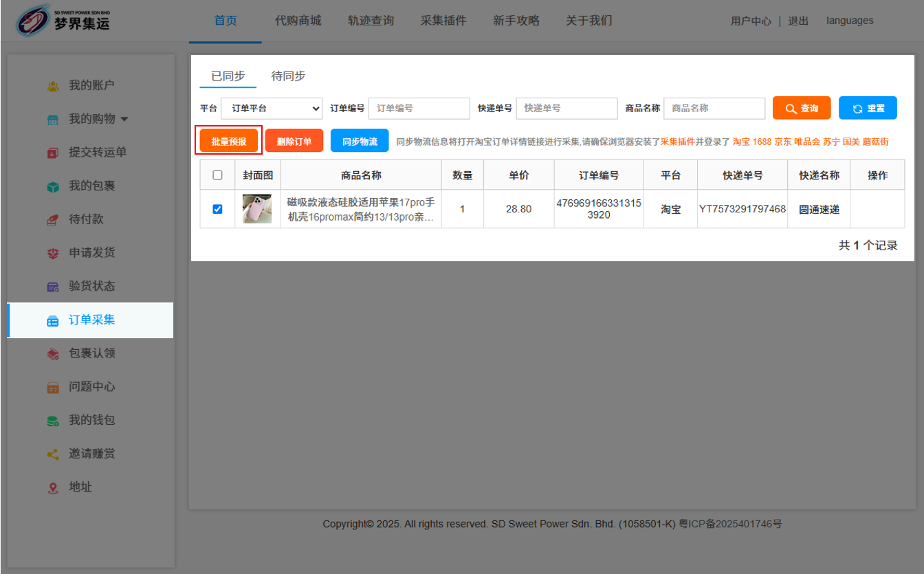Click the 验货状态 sidebar icon
Image resolution: width=924 pixels, height=574 pixels.
coord(53,287)
